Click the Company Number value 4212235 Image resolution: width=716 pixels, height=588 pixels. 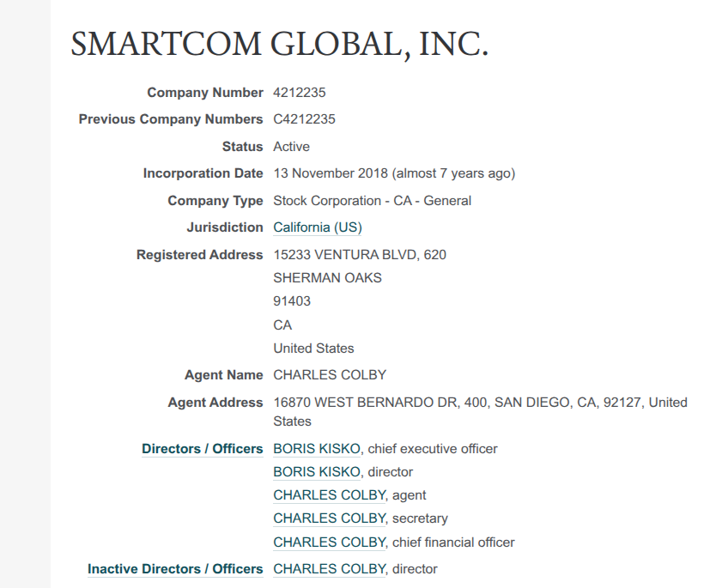300,93
